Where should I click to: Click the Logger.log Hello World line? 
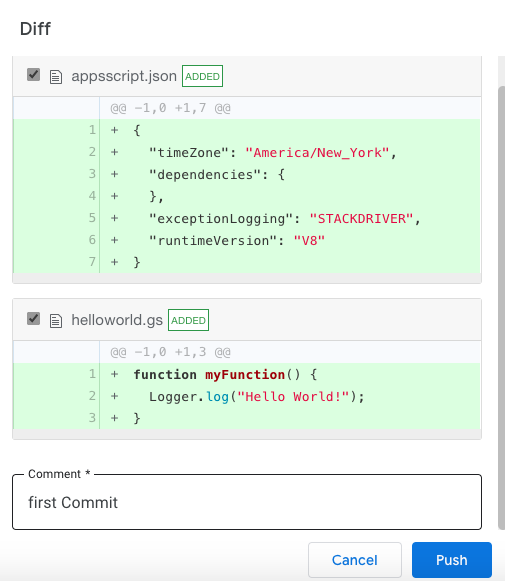[x=247, y=396]
